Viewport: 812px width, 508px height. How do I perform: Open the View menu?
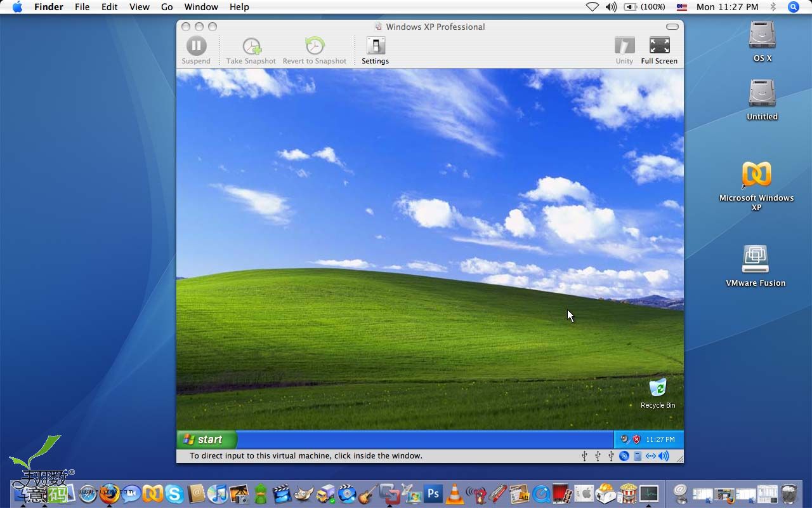[x=140, y=7]
